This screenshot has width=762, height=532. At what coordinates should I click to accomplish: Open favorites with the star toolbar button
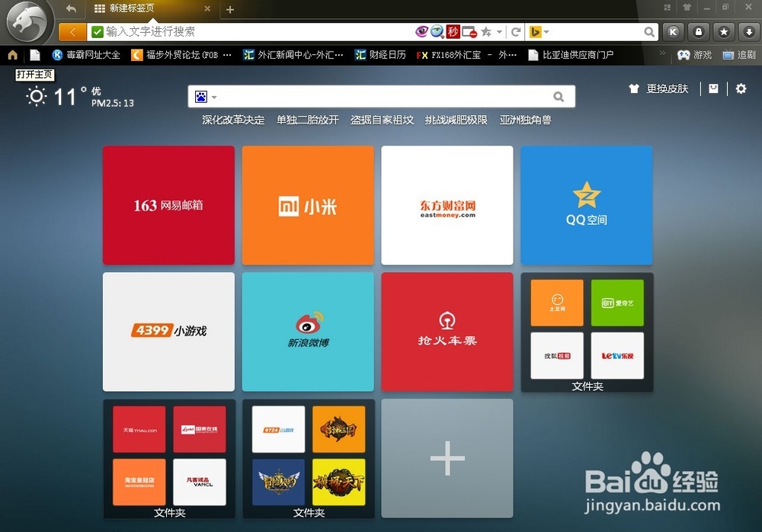724,32
